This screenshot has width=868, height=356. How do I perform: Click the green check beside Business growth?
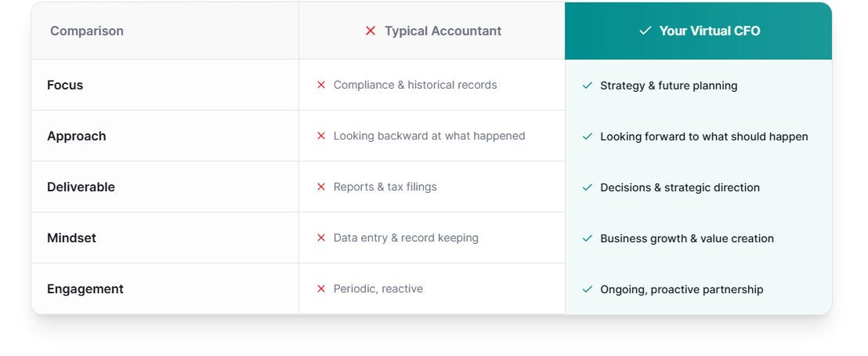click(588, 238)
